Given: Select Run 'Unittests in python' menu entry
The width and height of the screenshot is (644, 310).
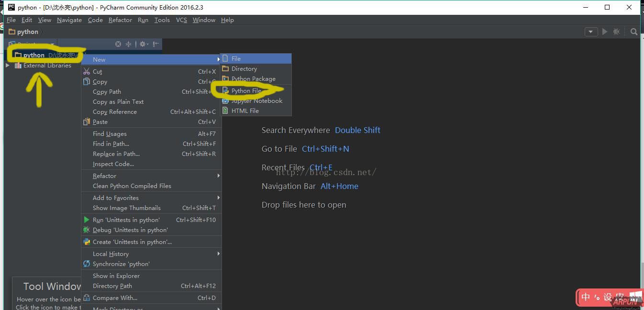Looking at the screenshot, I should point(125,220).
